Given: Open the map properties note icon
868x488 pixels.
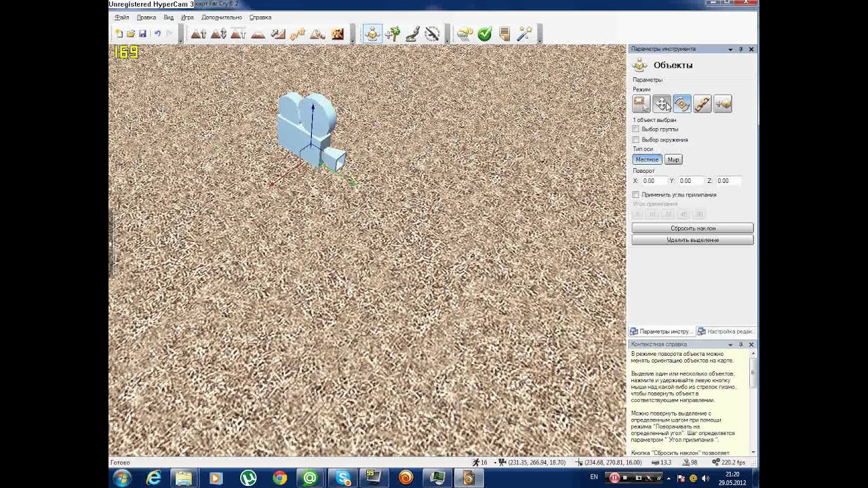Looking at the screenshot, I should 505,34.
